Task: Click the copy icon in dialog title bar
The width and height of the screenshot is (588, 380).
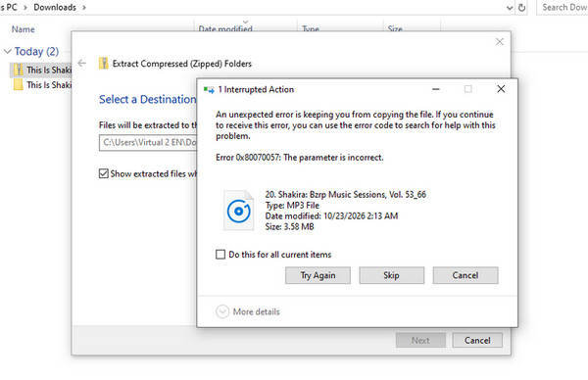Action: coord(209,90)
